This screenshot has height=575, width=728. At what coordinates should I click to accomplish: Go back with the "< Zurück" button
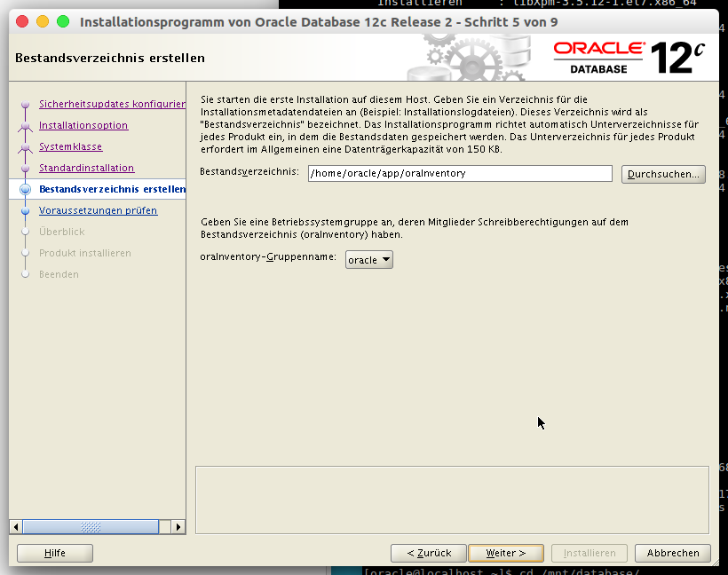pos(428,552)
